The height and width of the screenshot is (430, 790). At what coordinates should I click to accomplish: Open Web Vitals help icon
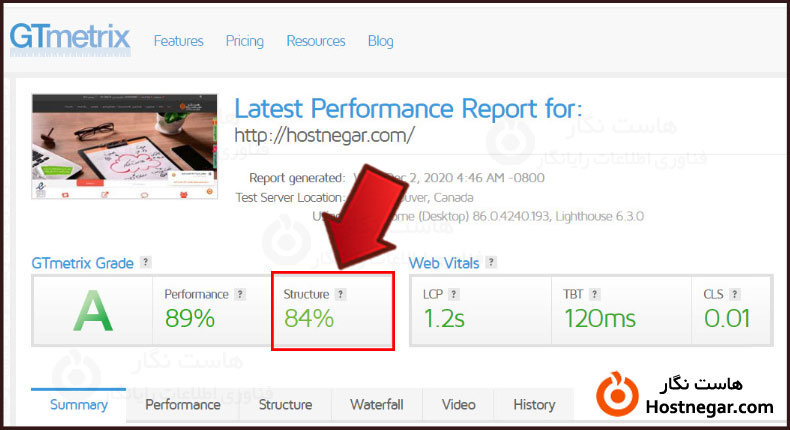[x=491, y=262]
